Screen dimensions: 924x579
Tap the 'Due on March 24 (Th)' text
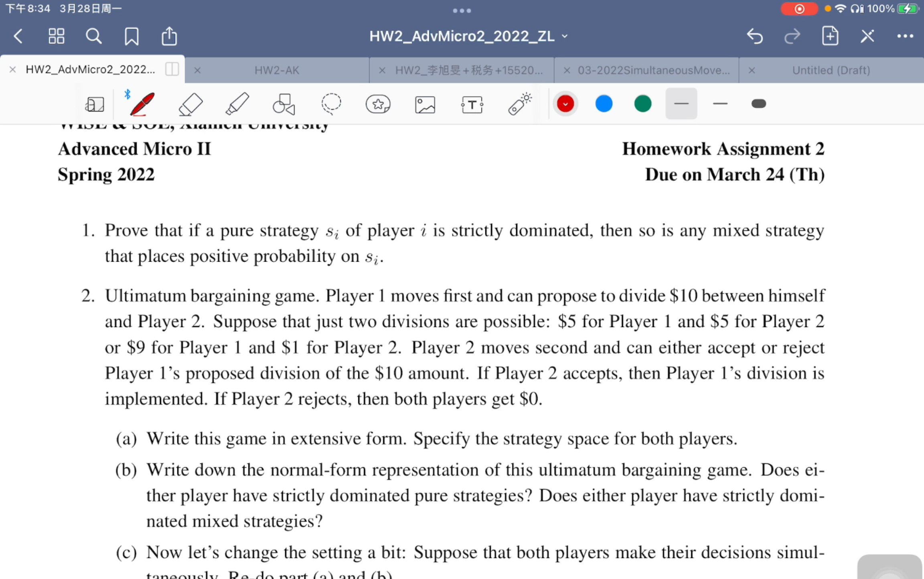click(x=735, y=174)
